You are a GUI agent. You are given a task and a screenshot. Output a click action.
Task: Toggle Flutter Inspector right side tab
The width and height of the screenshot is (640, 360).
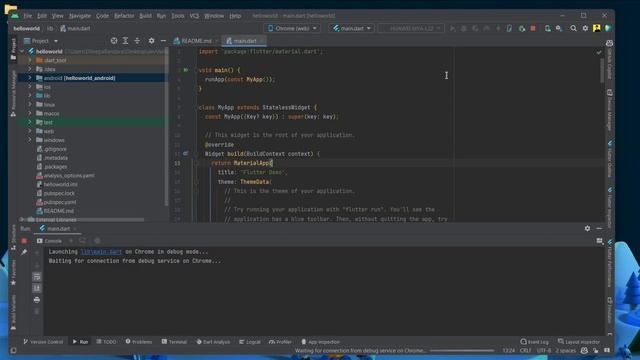coord(609,208)
